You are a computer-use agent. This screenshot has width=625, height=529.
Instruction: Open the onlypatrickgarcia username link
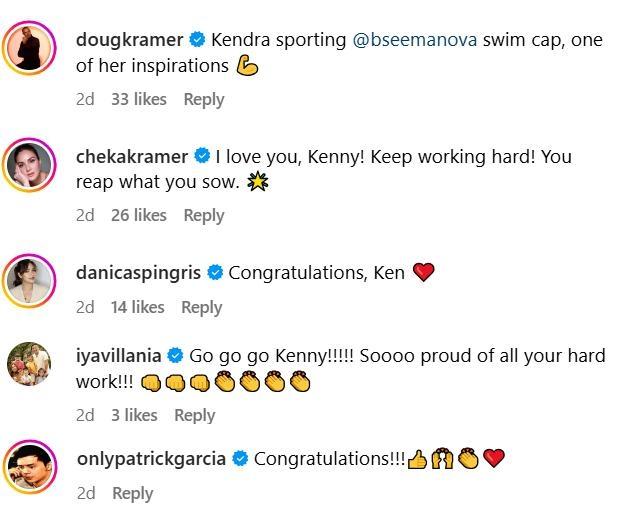click(151, 459)
